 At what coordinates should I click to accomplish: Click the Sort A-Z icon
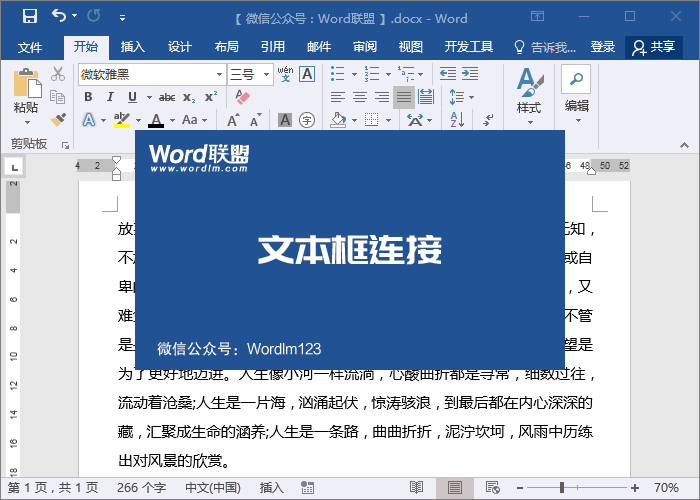458,120
